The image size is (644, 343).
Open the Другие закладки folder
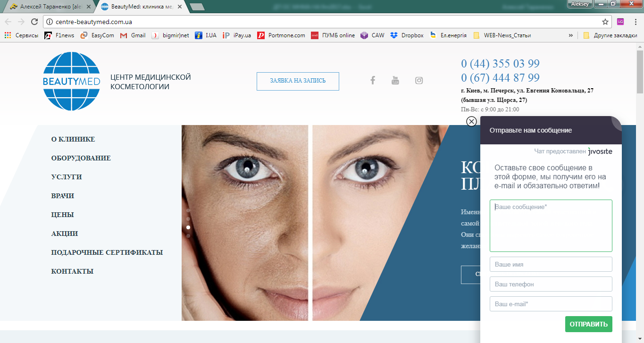tap(610, 35)
